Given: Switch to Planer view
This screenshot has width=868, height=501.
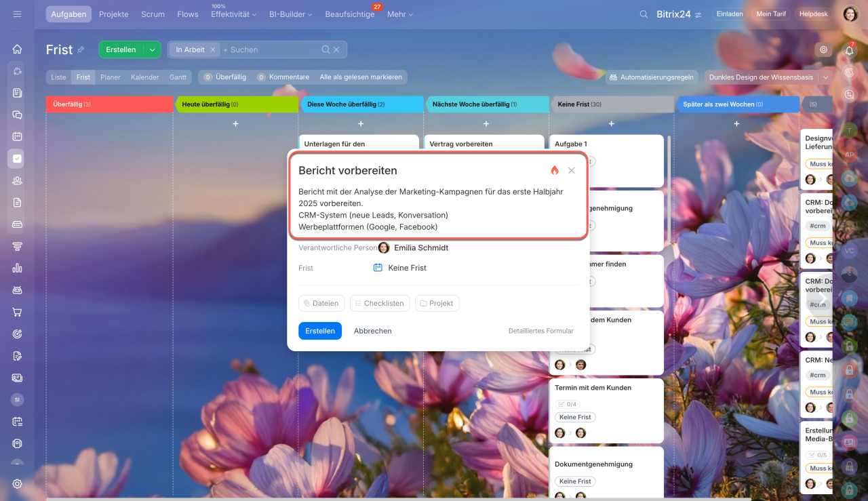Looking at the screenshot, I should [111, 77].
